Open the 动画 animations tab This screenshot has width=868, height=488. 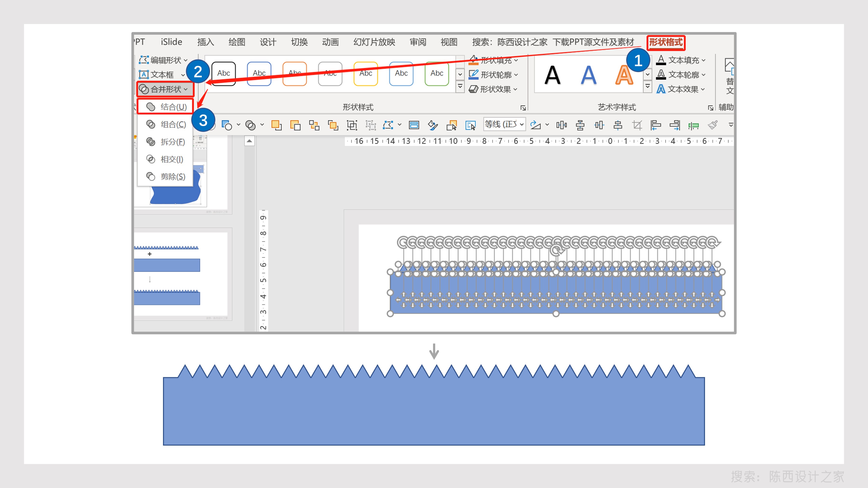[330, 42]
